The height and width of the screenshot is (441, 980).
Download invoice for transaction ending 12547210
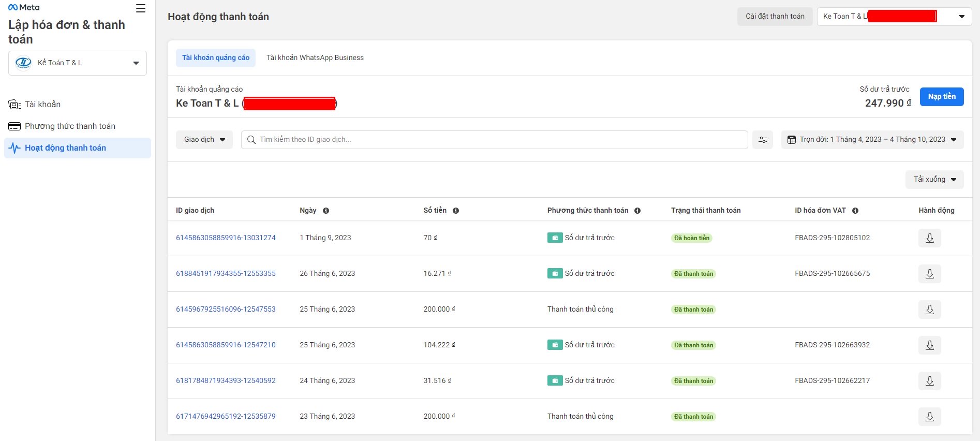coord(930,345)
